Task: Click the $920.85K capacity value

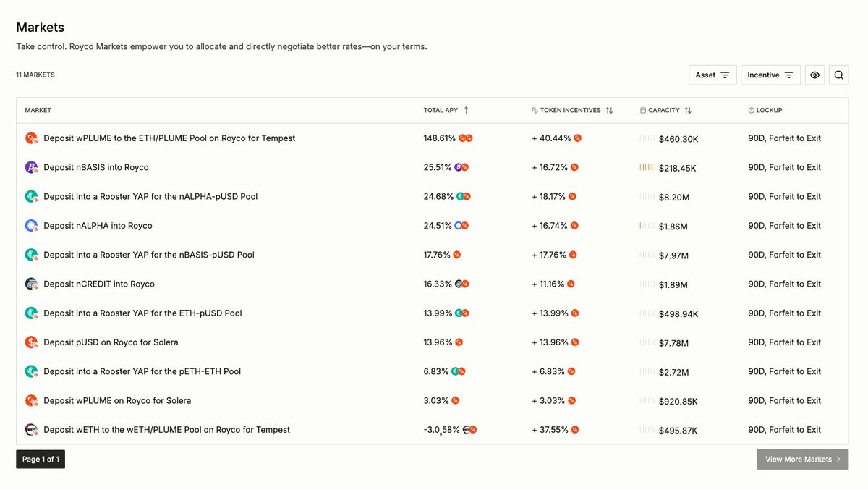Action: pyautogui.click(x=678, y=401)
